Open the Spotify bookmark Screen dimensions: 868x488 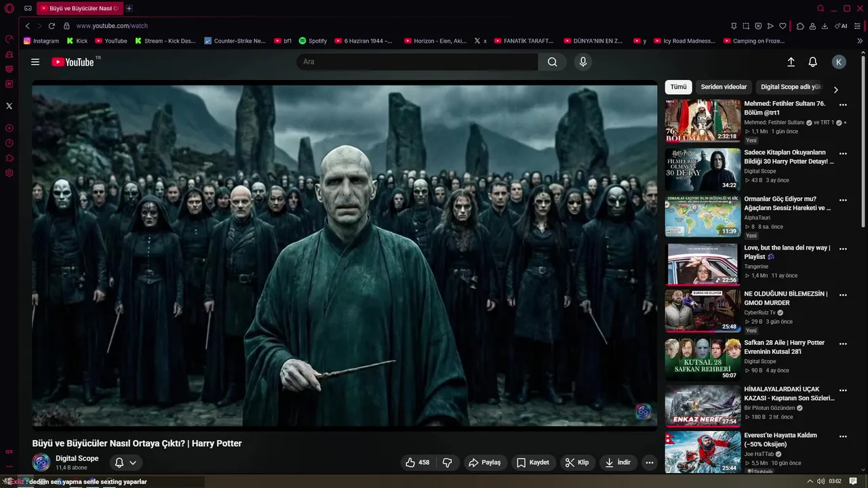(313, 41)
